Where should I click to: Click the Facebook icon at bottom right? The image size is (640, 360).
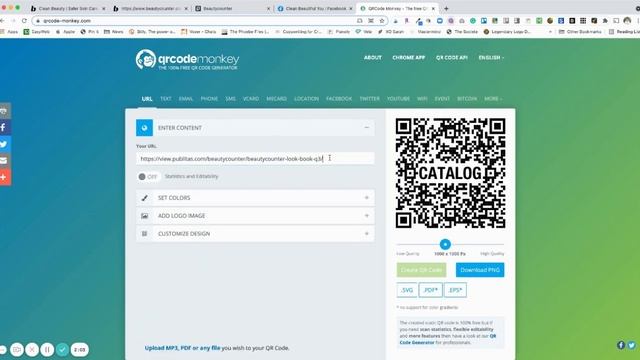coord(621,345)
